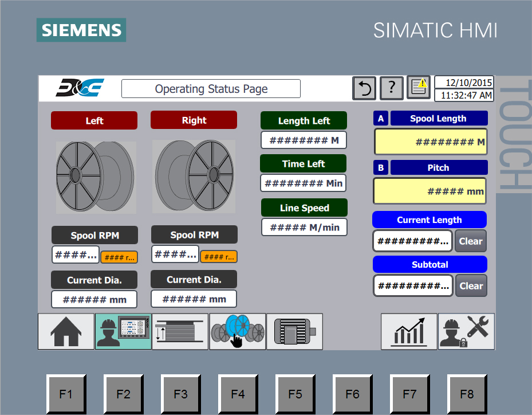Edit the Spool Length input field
This screenshot has height=415, width=532.
431,142
